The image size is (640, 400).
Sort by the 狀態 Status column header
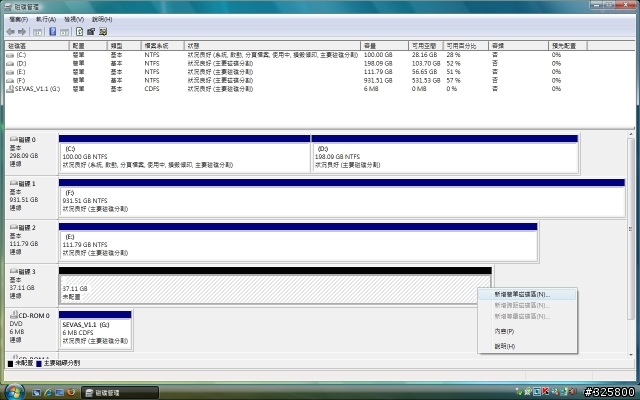point(272,46)
